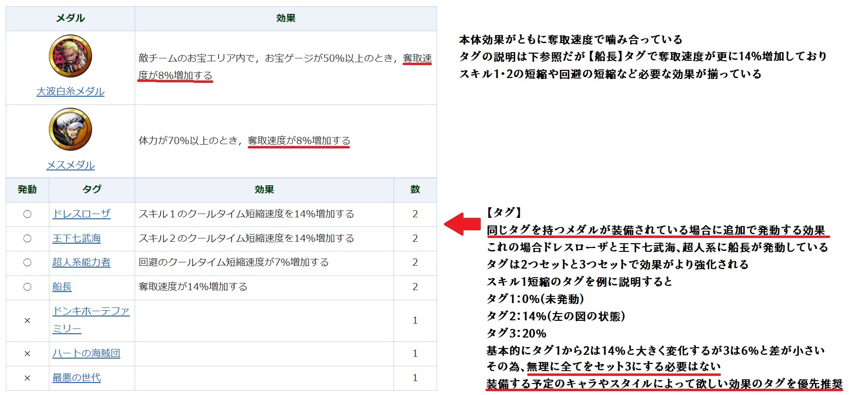868x395 pixels.
Task: Click the × mark in the ドンキホーテファミリー row
Action: click(x=27, y=320)
